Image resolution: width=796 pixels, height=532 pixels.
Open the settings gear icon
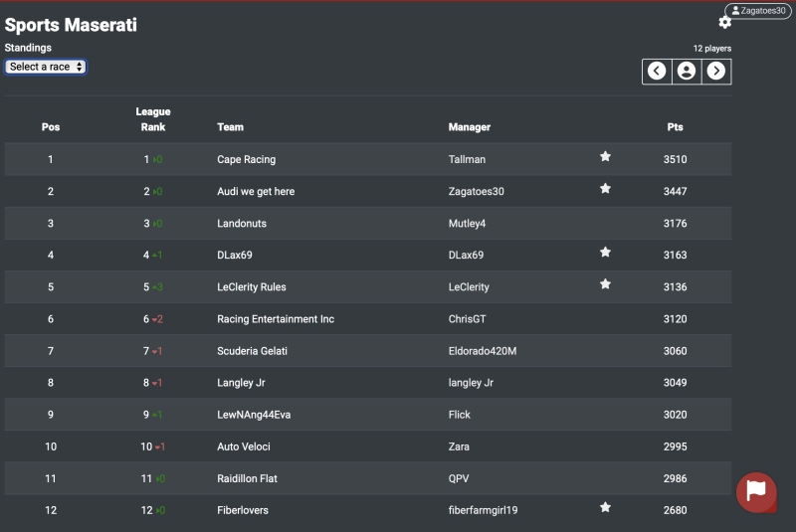point(724,23)
